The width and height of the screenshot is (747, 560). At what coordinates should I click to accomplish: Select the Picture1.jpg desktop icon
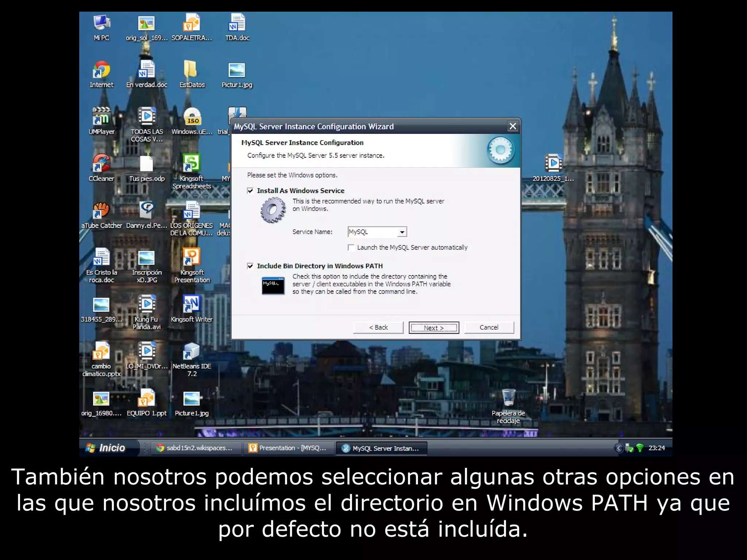pyautogui.click(x=192, y=403)
